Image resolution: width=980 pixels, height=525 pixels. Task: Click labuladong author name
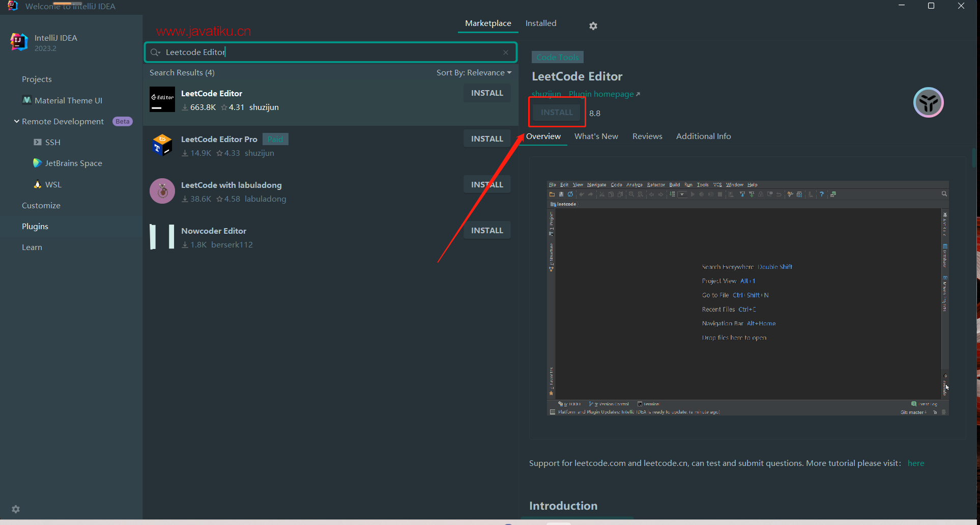click(x=266, y=199)
